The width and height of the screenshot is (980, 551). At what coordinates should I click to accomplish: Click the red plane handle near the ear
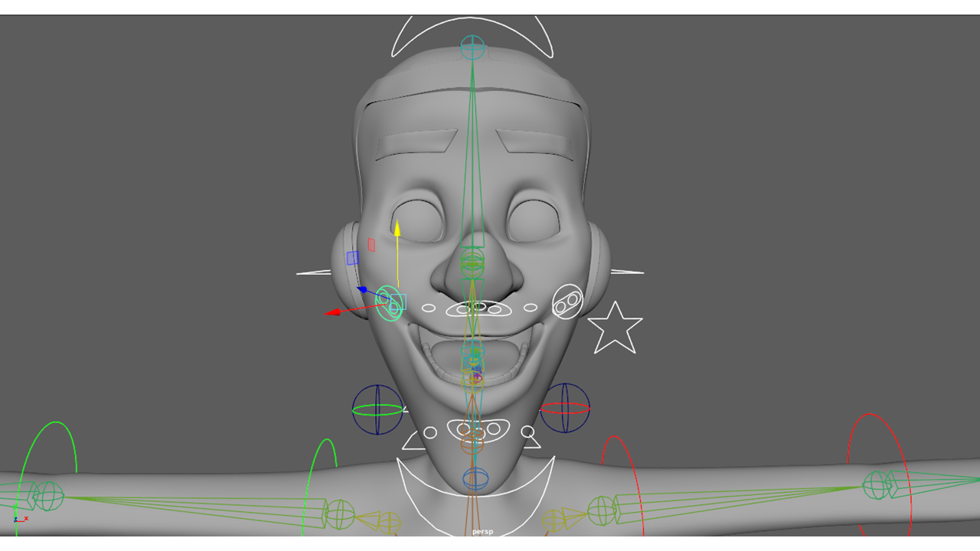pos(371,245)
